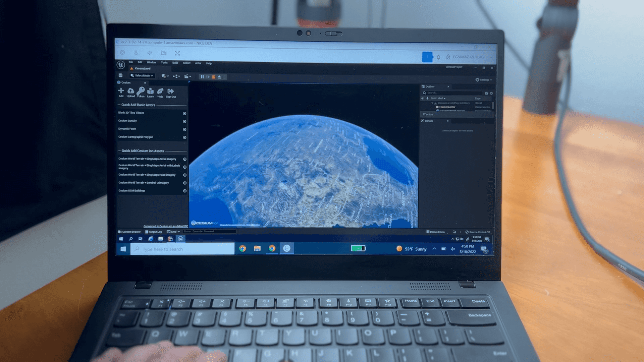Select CameraActor in the Outliner

[x=448, y=107]
